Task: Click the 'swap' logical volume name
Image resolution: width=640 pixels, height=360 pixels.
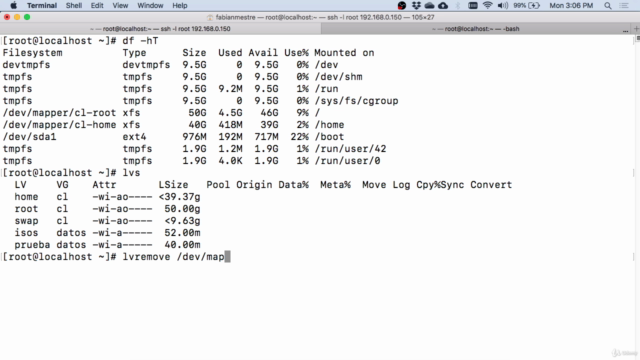Action: (26, 221)
